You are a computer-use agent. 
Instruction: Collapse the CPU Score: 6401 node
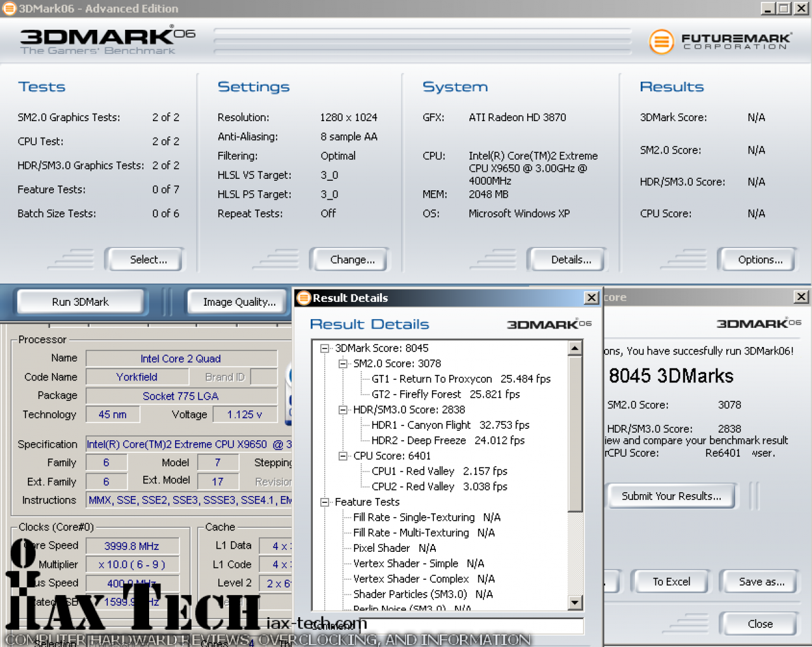tap(343, 455)
